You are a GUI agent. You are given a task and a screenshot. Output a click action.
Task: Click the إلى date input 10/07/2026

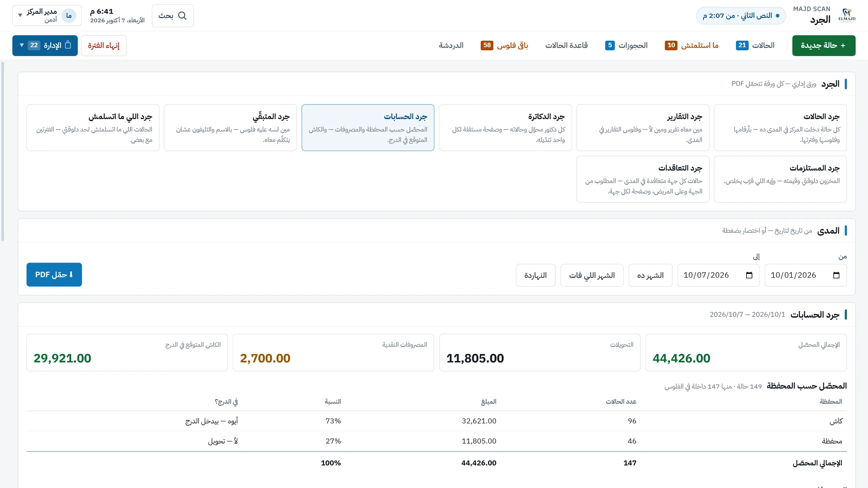coord(718,275)
